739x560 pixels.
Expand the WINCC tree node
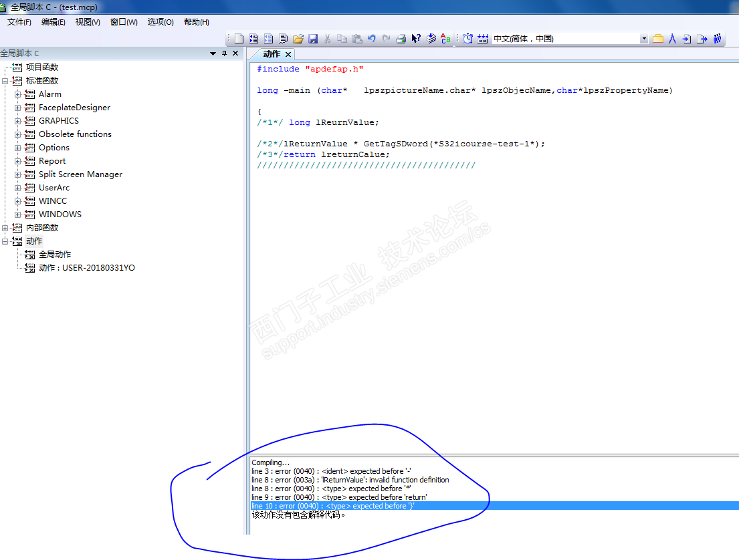click(x=17, y=201)
